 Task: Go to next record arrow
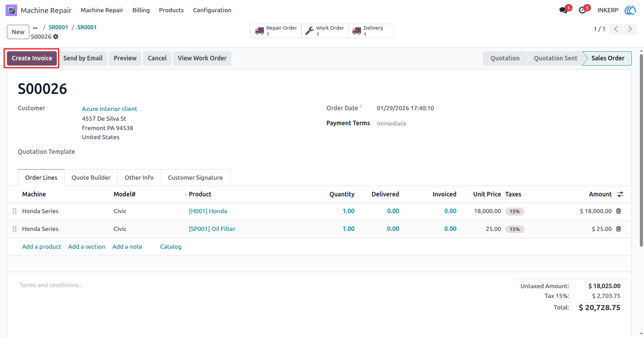(x=630, y=29)
